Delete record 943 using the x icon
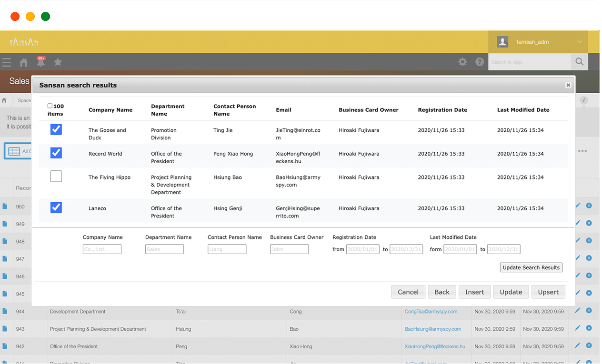Image resolution: width=602 pixels, height=364 pixels. click(589, 328)
